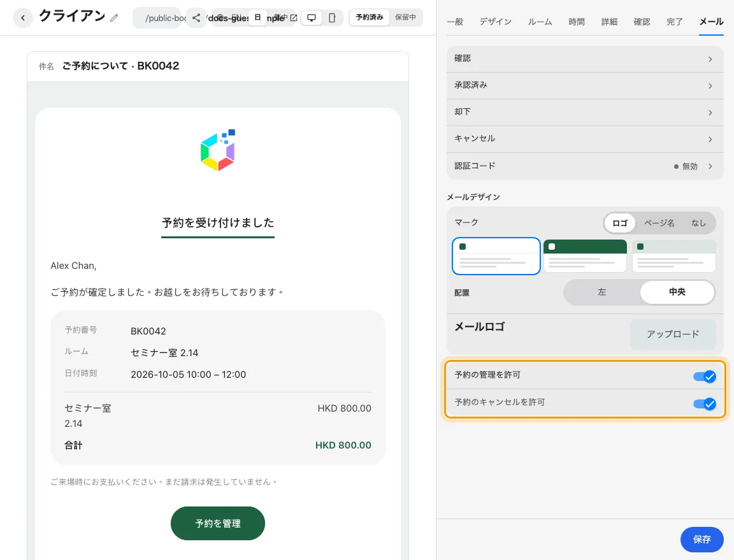Click the page title クライアン
Viewport: 734px width, 560px height.
point(72,16)
